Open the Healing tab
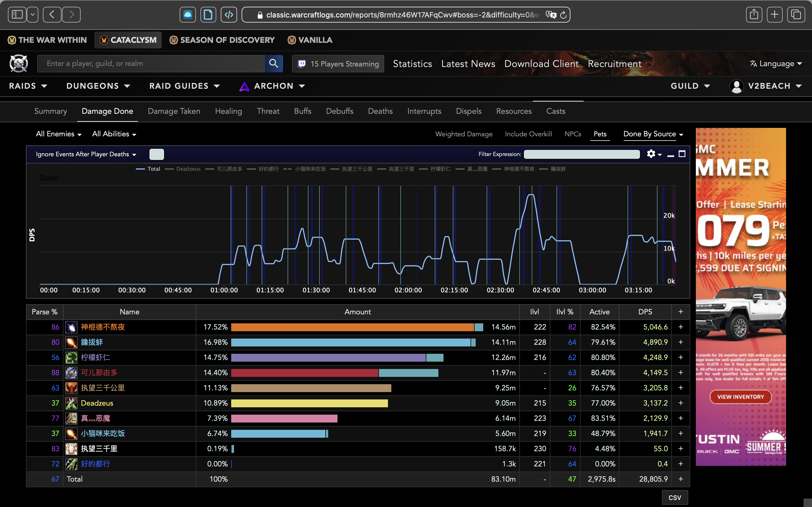This screenshot has height=507, width=812. (228, 111)
